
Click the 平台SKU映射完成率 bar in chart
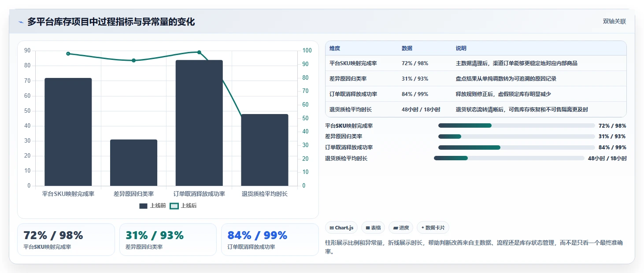click(x=68, y=132)
